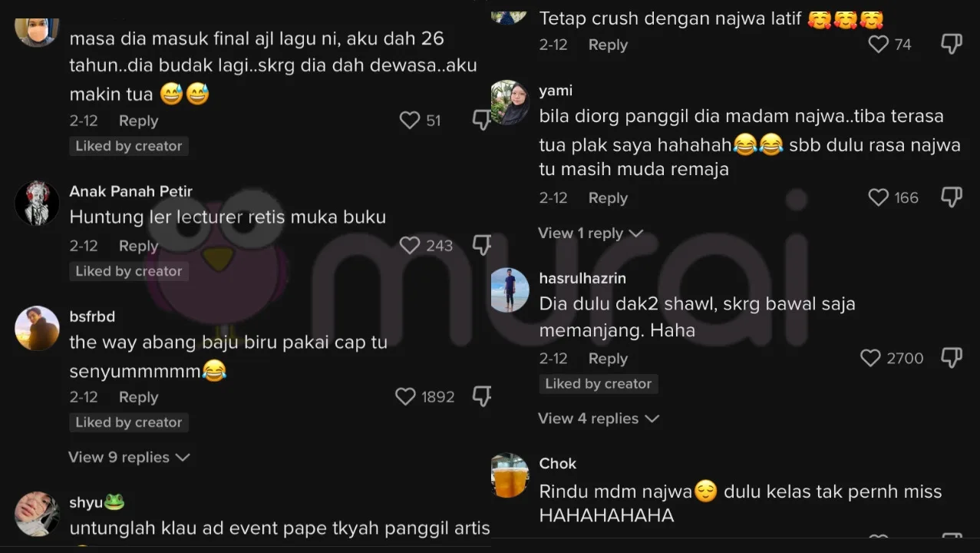980x553 pixels.
Task: Reply to hasrulhazrin's comment
Action: click(x=608, y=359)
